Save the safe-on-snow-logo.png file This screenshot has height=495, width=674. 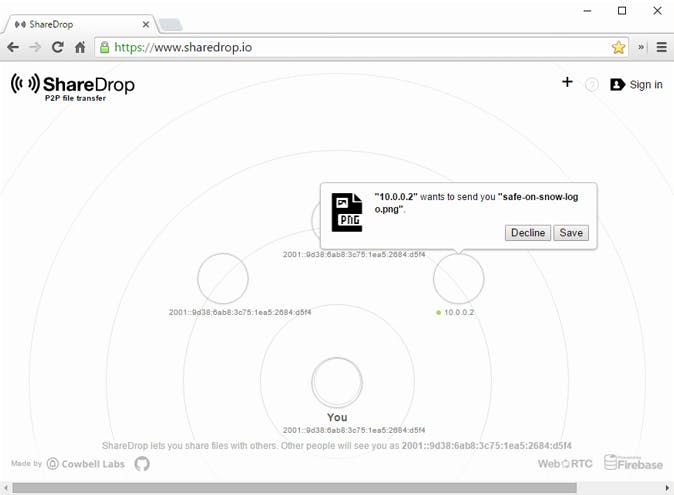coord(571,233)
